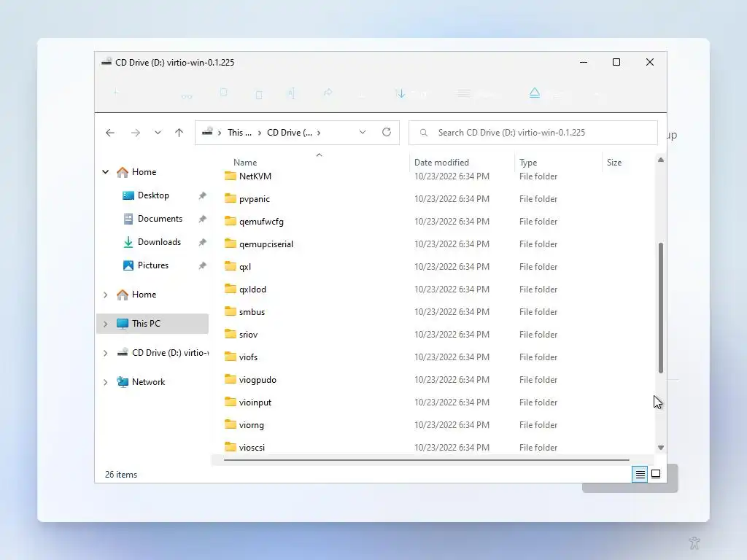The height and width of the screenshot is (560, 747).
Task: Go up one folder level
Action: [x=179, y=133]
